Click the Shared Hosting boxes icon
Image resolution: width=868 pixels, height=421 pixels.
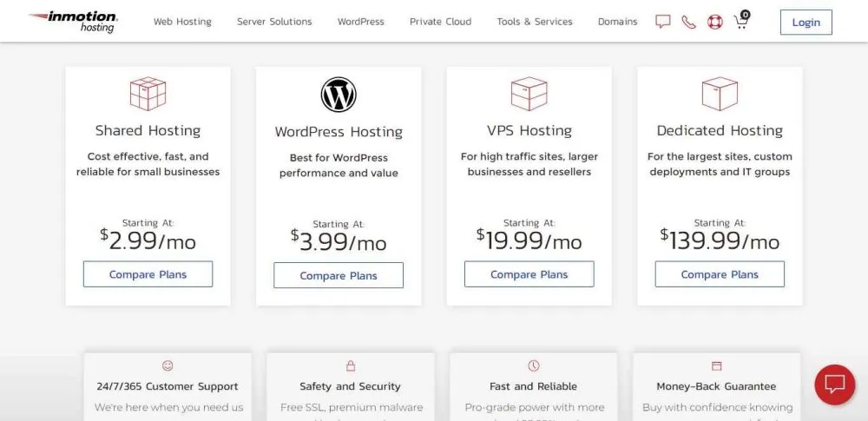pyautogui.click(x=148, y=94)
